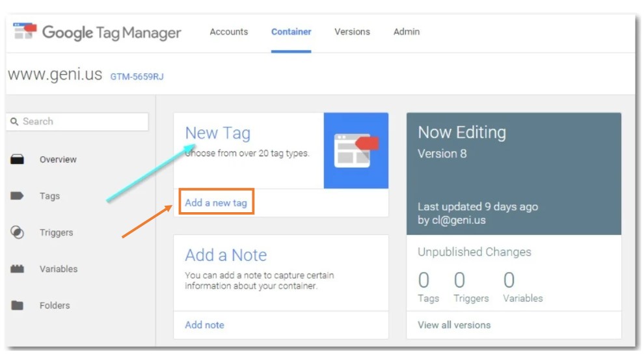The height and width of the screenshot is (356, 644).
Task: Switch to the Versions tab
Action: click(352, 32)
